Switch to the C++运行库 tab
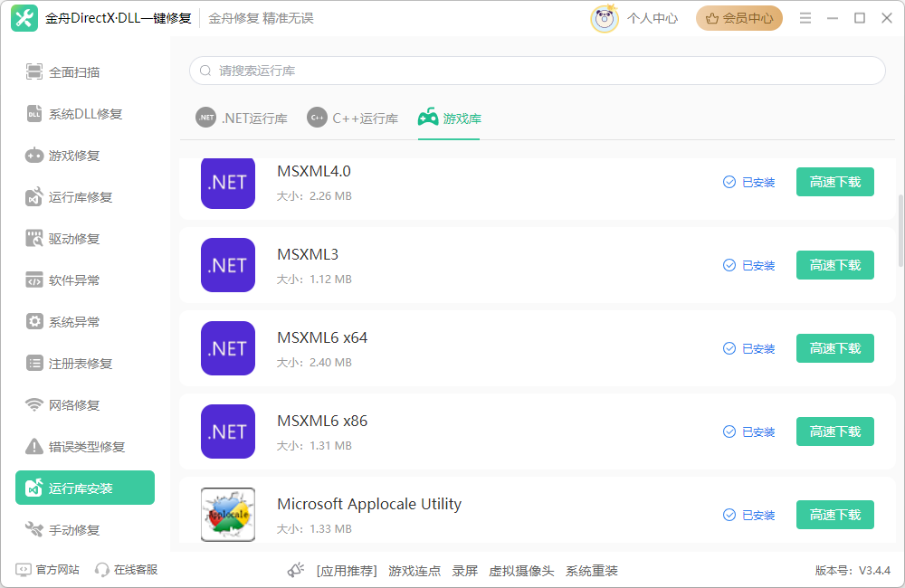The height and width of the screenshot is (588, 905). tap(352, 118)
